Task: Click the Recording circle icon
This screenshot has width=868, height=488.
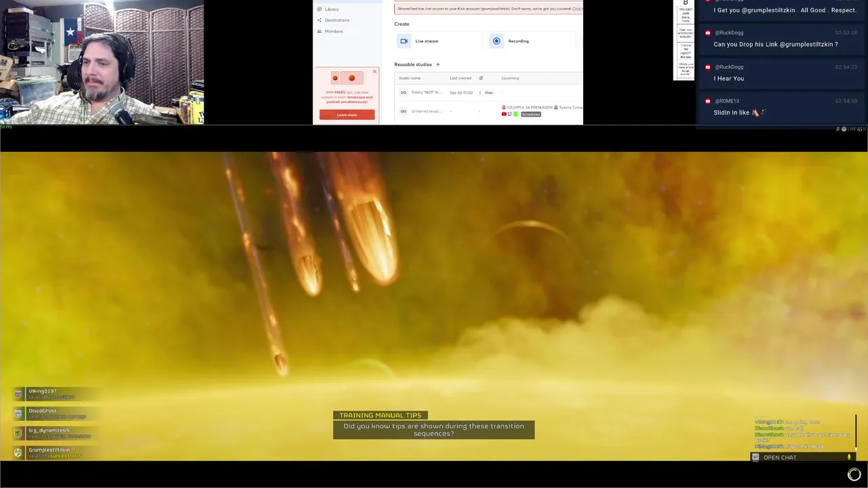Action: pos(496,41)
